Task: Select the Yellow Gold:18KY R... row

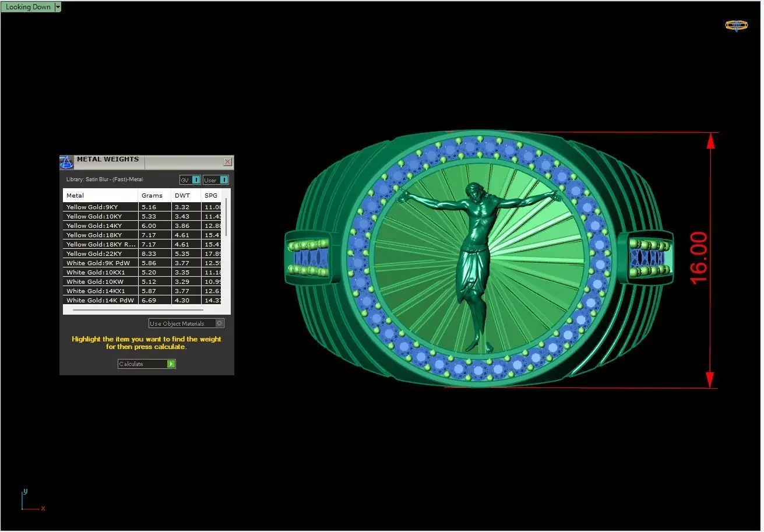Action: pos(143,244)
